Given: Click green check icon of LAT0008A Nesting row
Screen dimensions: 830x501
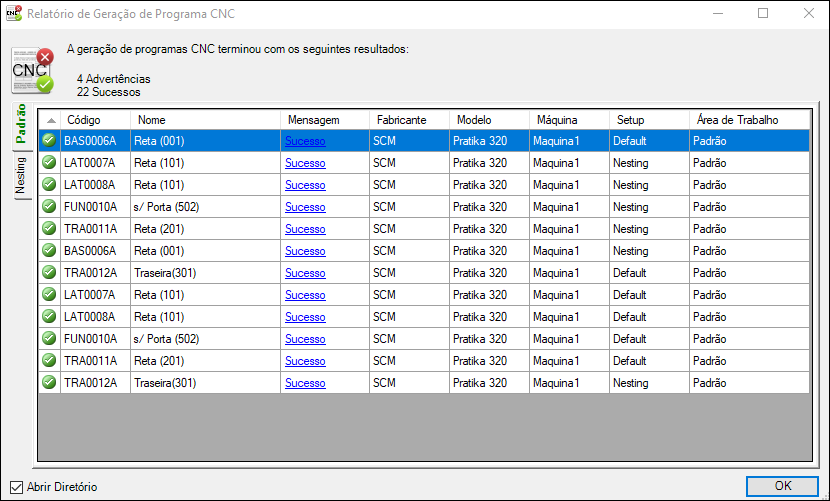Looking at the screenshot, I should point(49,184).
